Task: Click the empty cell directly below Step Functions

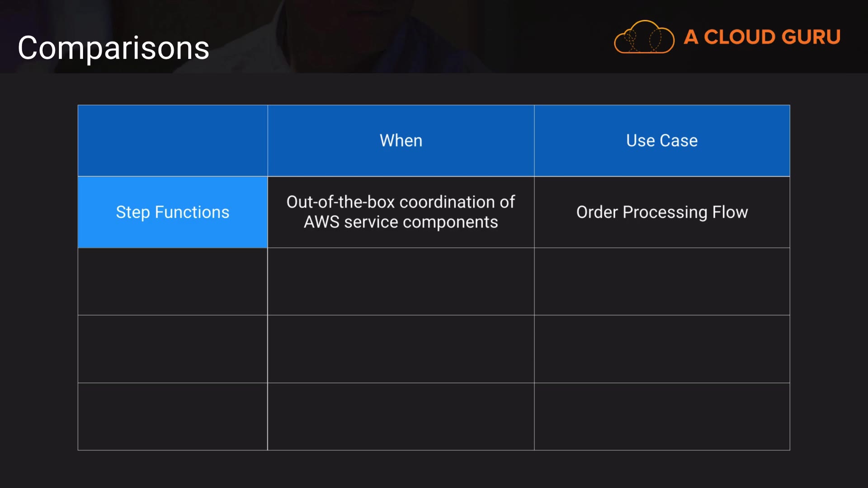Action: pos(172,282)
